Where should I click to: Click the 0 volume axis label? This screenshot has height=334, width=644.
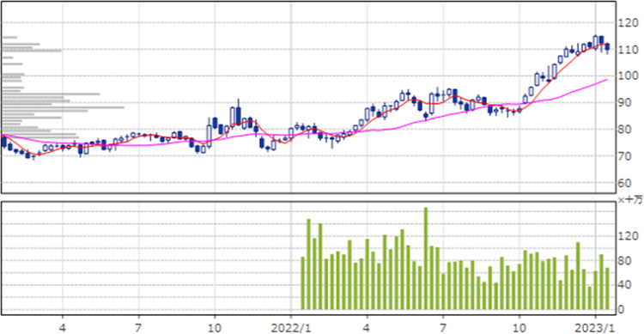coord(622,310)
